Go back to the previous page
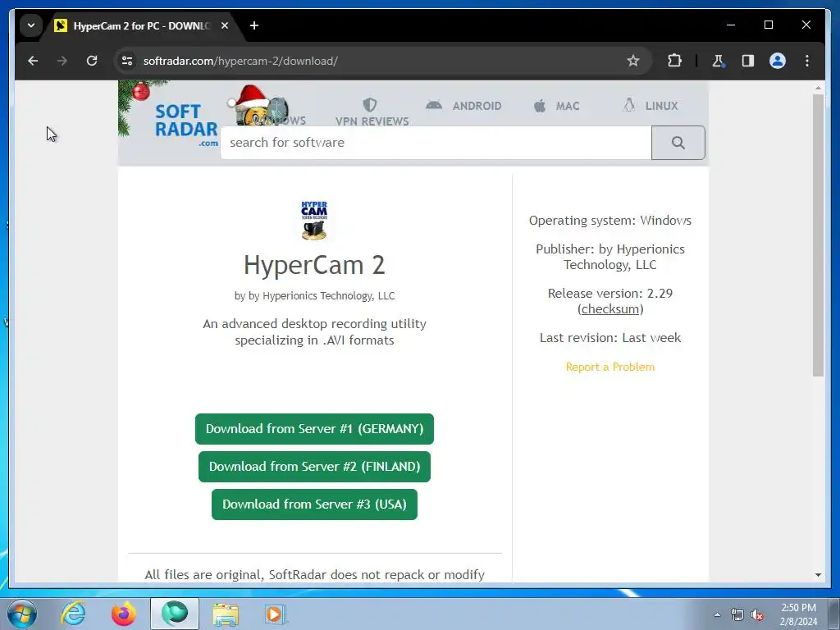 [x=33, y=61]
